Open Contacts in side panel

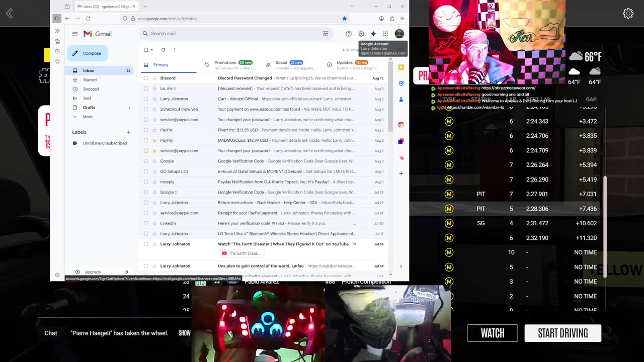401,100
